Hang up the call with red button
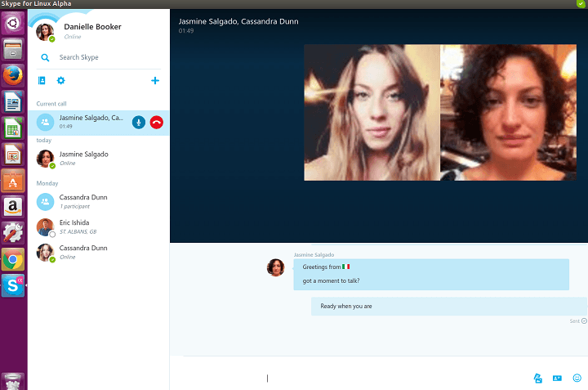This screenshot has height=390, width=588. 156,123
